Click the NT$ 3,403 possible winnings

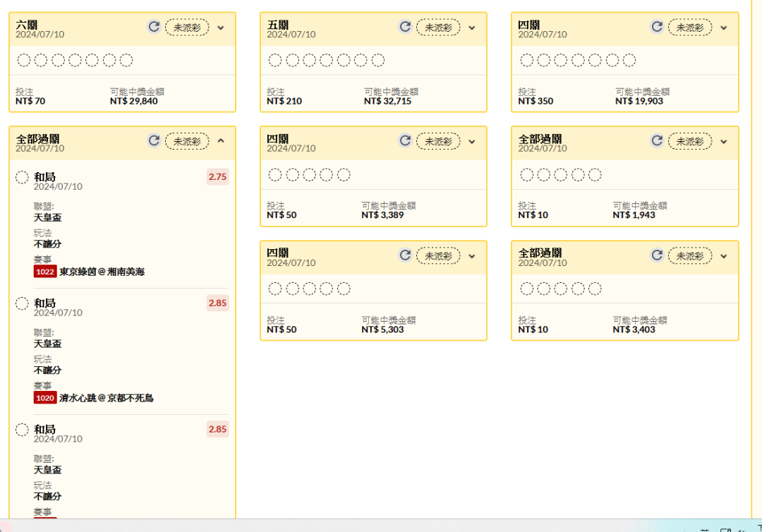pyautogui.click(x=634, y=330)
